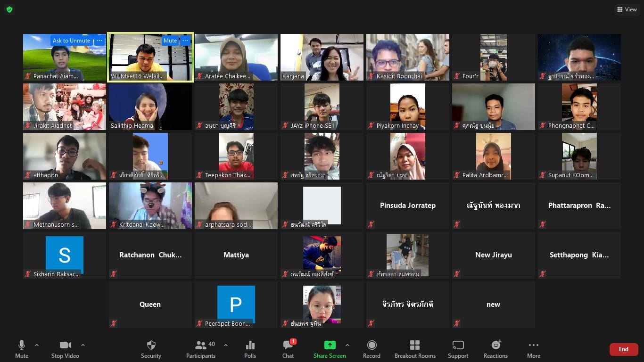Viewport: 644px width, 362px height.
Task: Expand video options arrow beside Stop Video
Action: 83,345
